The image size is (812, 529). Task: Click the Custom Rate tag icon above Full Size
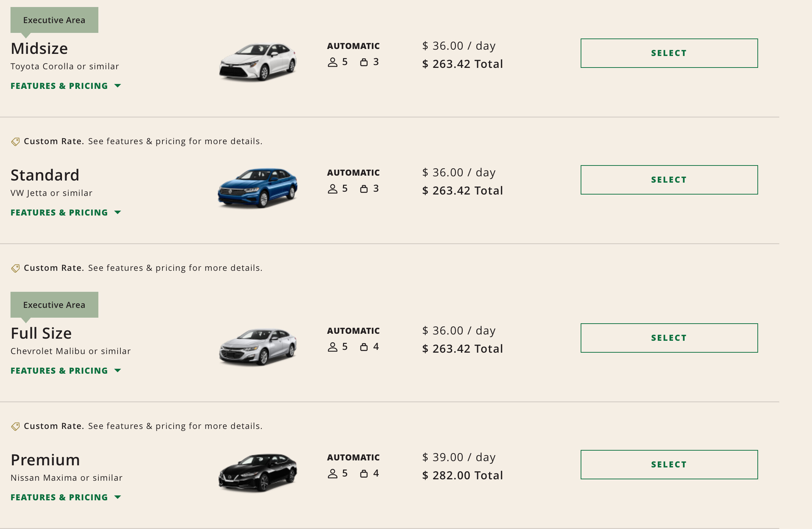15,268
